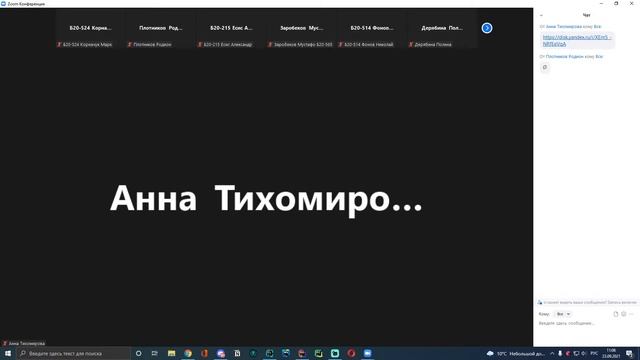Collapse the chat panel using the header arrow
Viewport: 640px width, 360px height.
[x=541, y=15]
